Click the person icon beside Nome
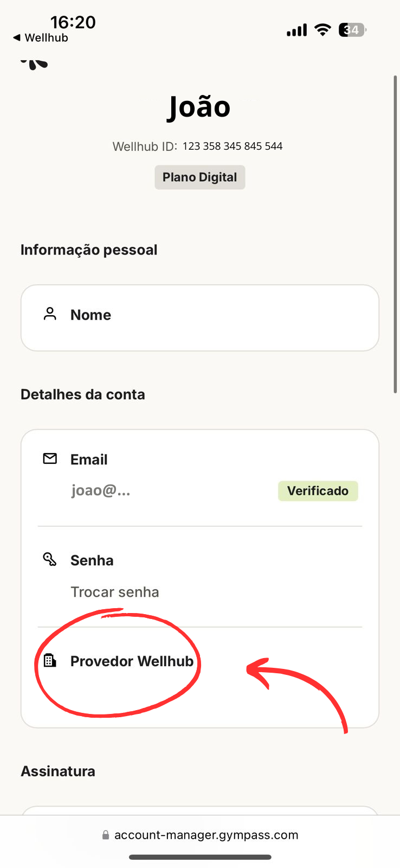Screen dimensions: 400x868 click(50, 314)
